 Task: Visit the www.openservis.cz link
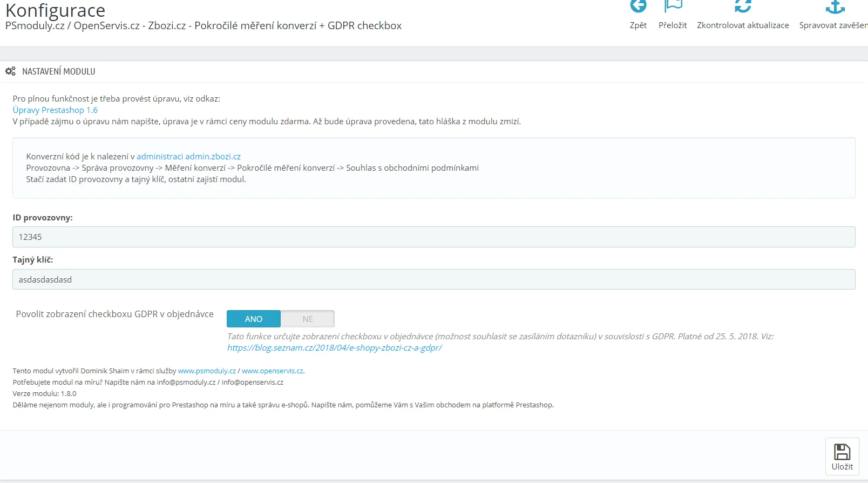click(x=272, y=371)
